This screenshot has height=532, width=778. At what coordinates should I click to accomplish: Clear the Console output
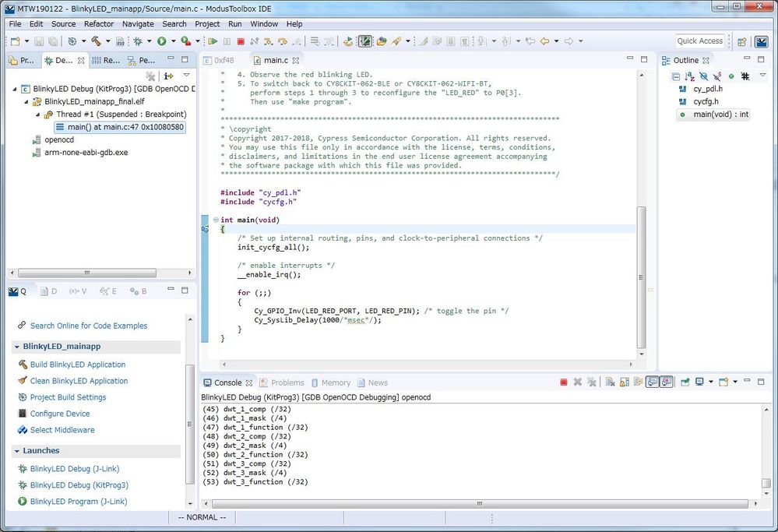click(x=611, y=382)
